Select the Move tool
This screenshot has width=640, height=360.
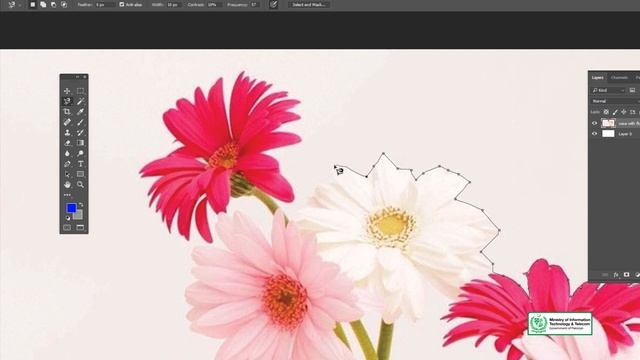(x=67, y=91)
